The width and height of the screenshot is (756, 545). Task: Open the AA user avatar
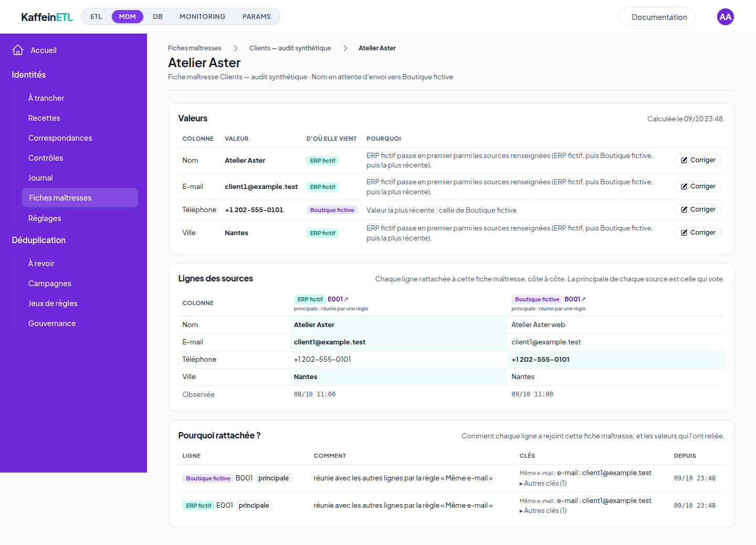pos(726,17)
